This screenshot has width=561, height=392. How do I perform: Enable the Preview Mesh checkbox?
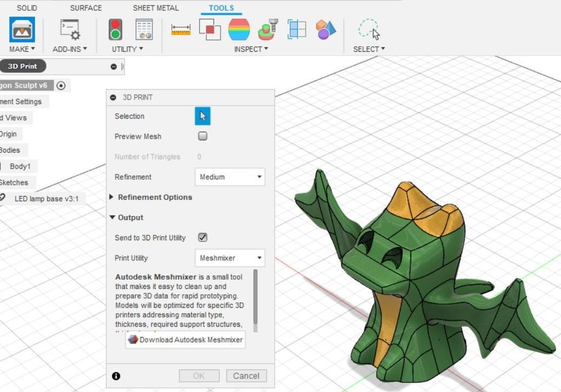(x=202, y=136)
